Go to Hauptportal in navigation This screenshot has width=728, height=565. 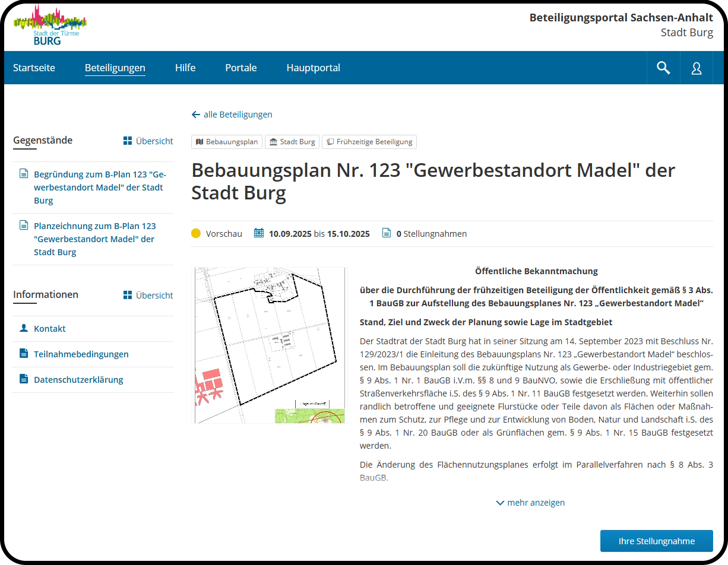coord(313,68)
